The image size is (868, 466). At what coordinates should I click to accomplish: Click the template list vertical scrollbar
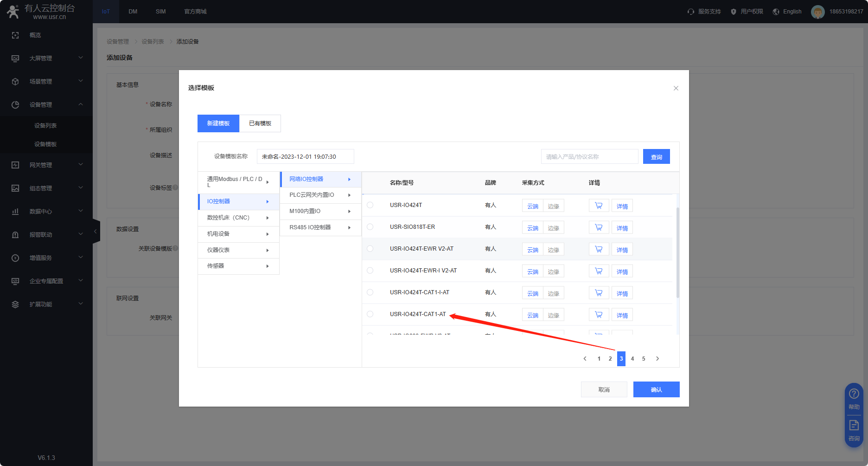point(678,252)
